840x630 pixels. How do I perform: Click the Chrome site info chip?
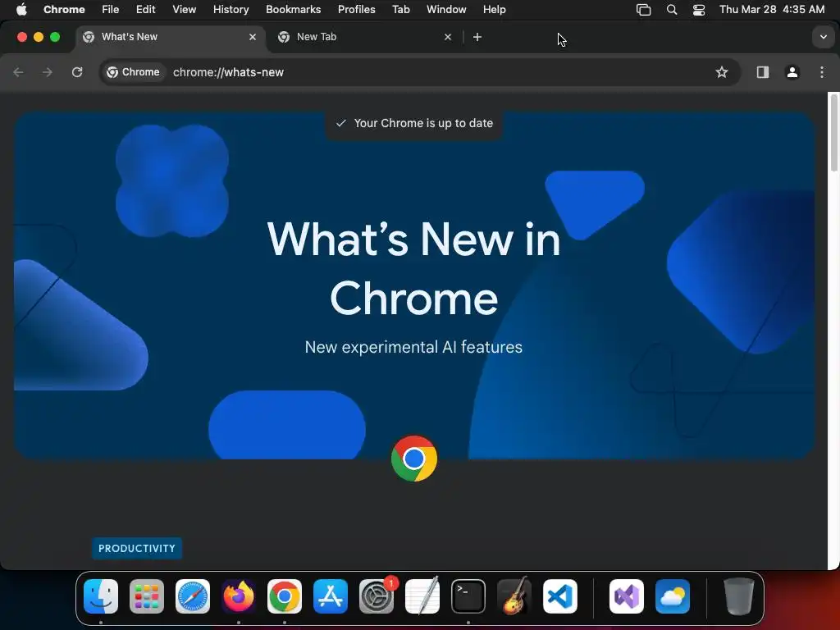coord(134,72)
